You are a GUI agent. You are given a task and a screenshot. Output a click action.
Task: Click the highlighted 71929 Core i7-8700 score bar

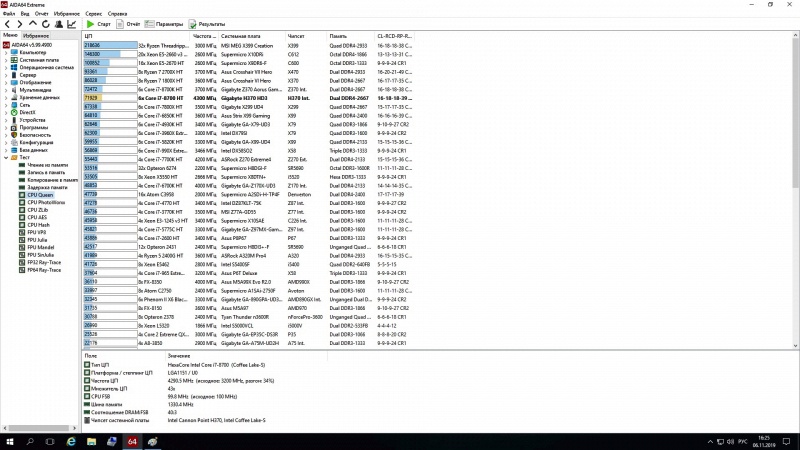pyautogui.click(x=110, y=98)
